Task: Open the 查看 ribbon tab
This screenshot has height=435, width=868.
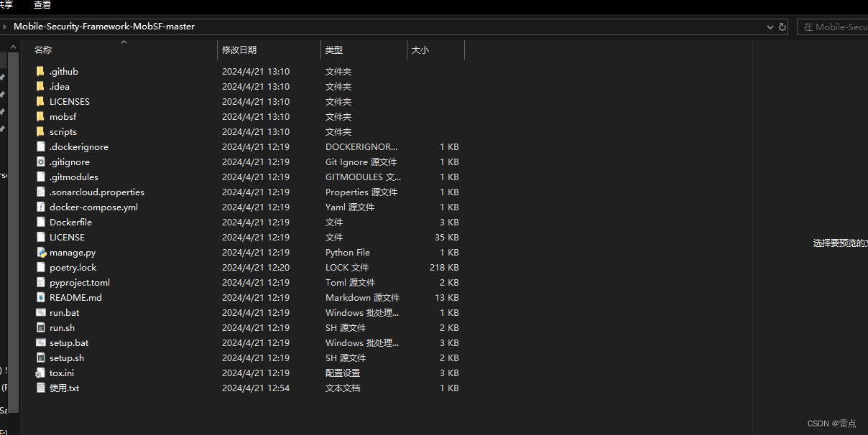Action: [42, 6]
